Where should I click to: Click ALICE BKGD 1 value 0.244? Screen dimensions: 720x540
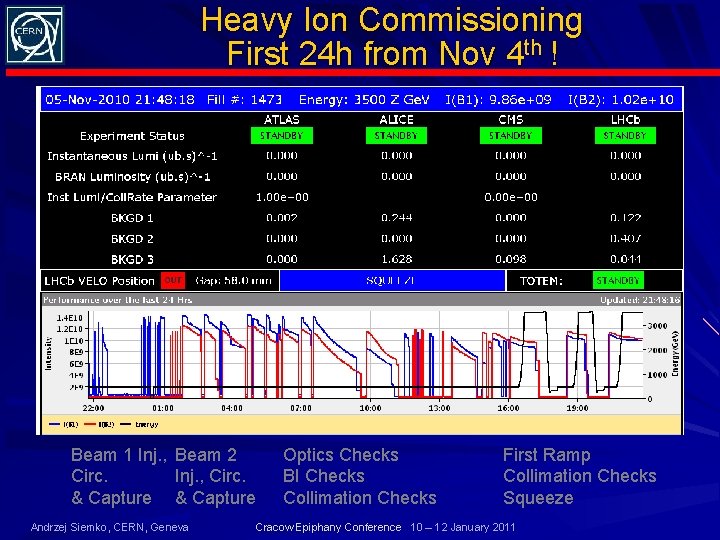point(396,218)
